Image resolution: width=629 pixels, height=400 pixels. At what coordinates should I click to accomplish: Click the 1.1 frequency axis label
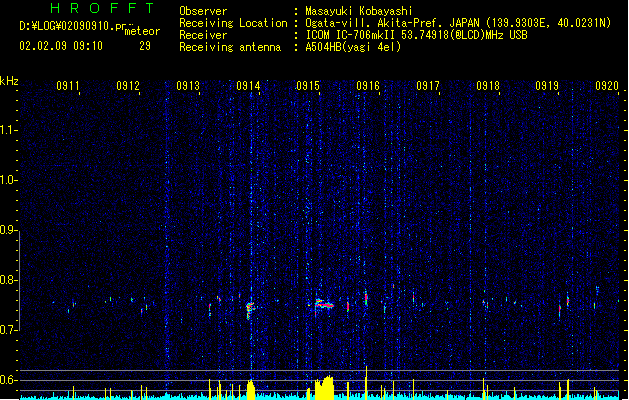tap(8, 130)
